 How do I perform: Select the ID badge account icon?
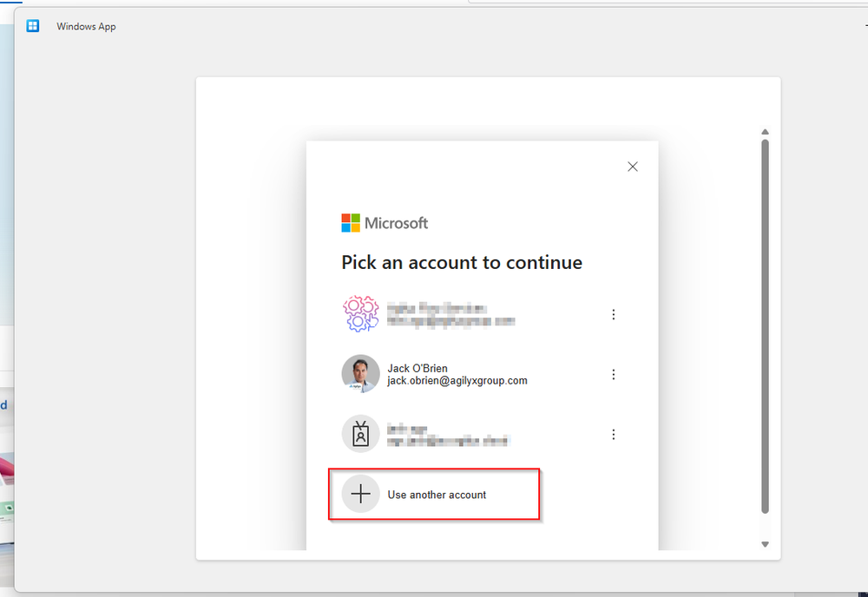point(360,434)
